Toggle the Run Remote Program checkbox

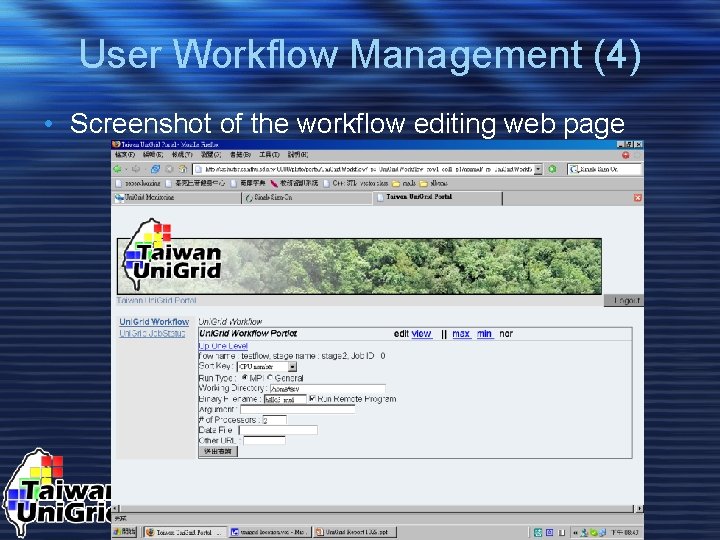[x=312, y=398]
